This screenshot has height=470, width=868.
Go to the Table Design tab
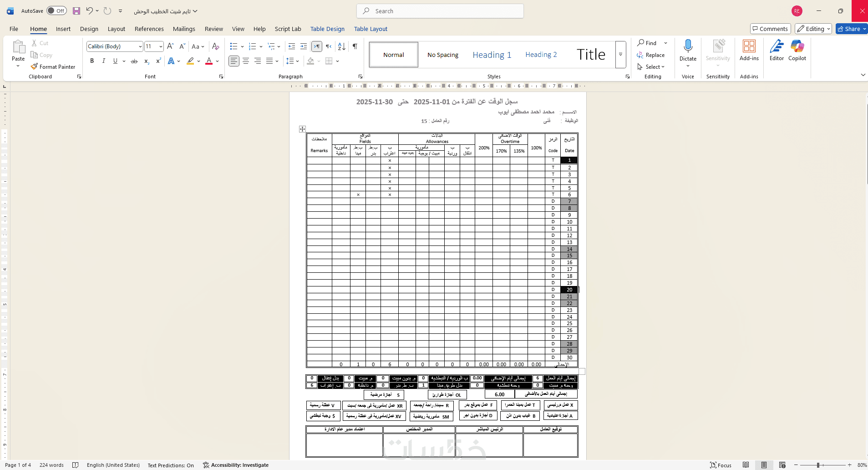327,29
